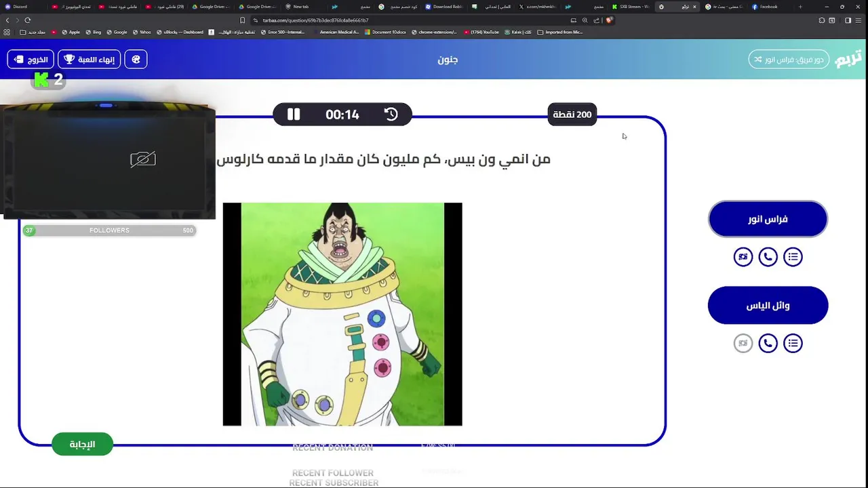Click the جنون category title
This screenshot has height=488, width=868.
(448, 60)
